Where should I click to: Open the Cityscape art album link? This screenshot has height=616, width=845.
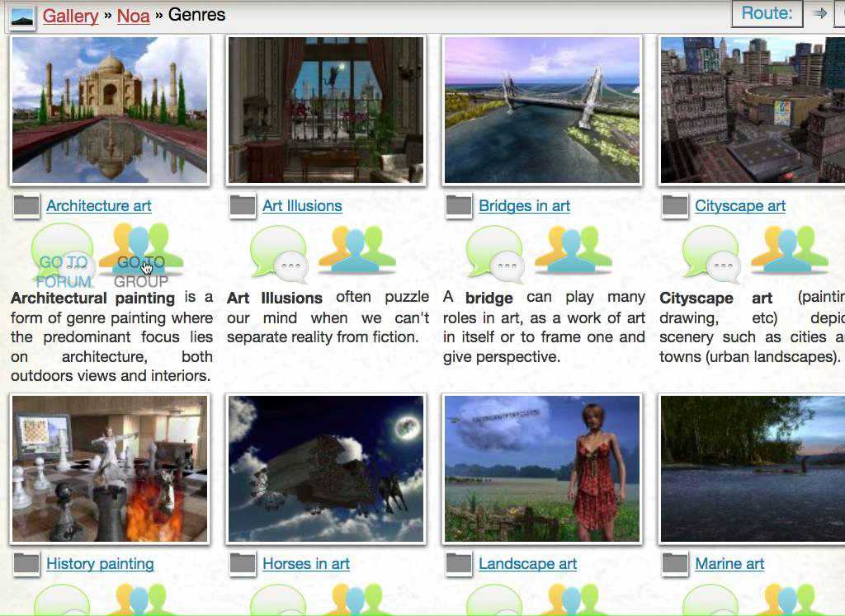click(x=739, y=206)
